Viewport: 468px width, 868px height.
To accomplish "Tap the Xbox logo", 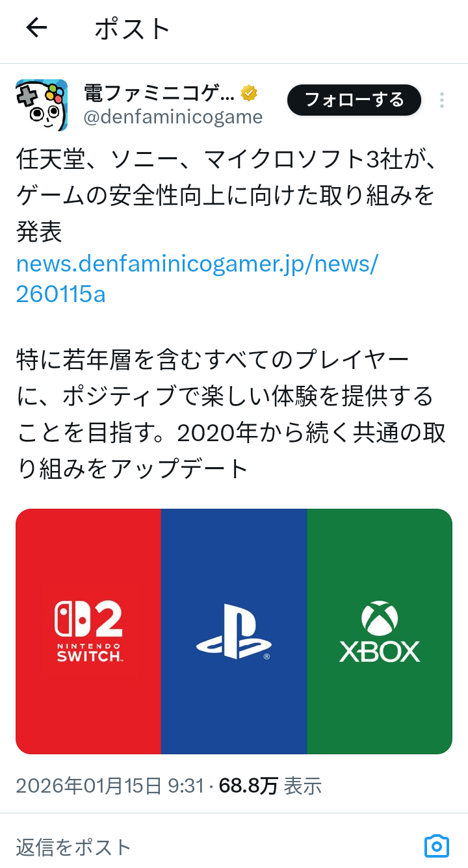I will pyautogui.click(x=380, y=632).
